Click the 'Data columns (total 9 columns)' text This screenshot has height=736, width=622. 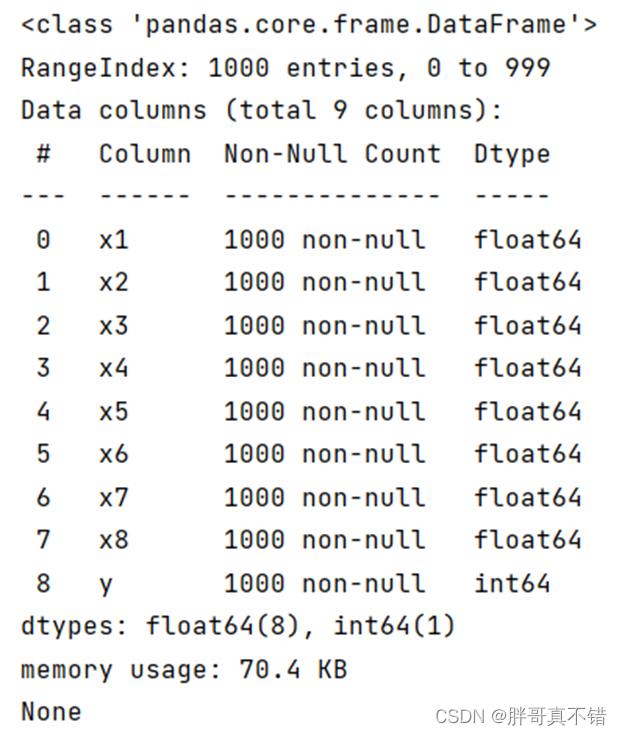point(261,111)
